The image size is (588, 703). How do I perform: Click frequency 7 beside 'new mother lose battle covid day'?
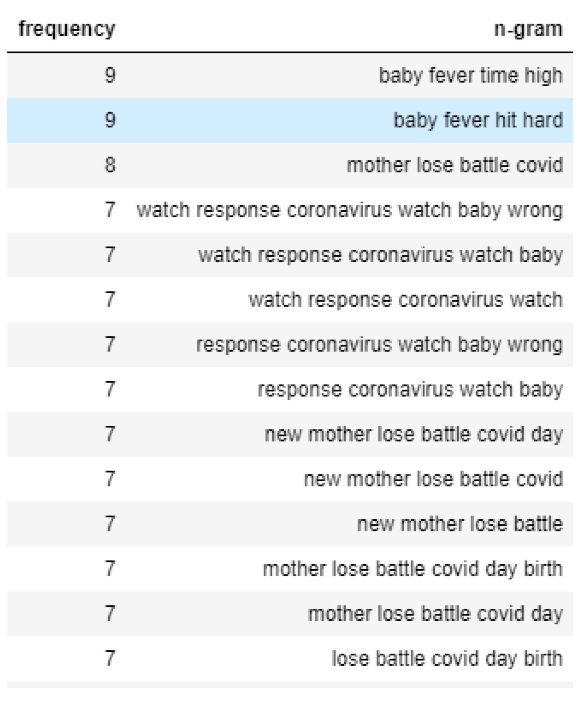click(x=110, y=435)
